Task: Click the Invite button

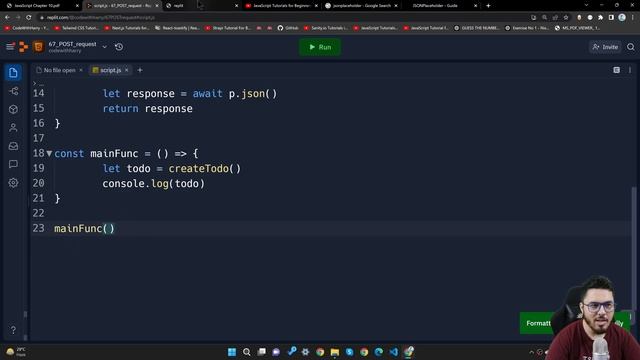Action: [605, 47]
